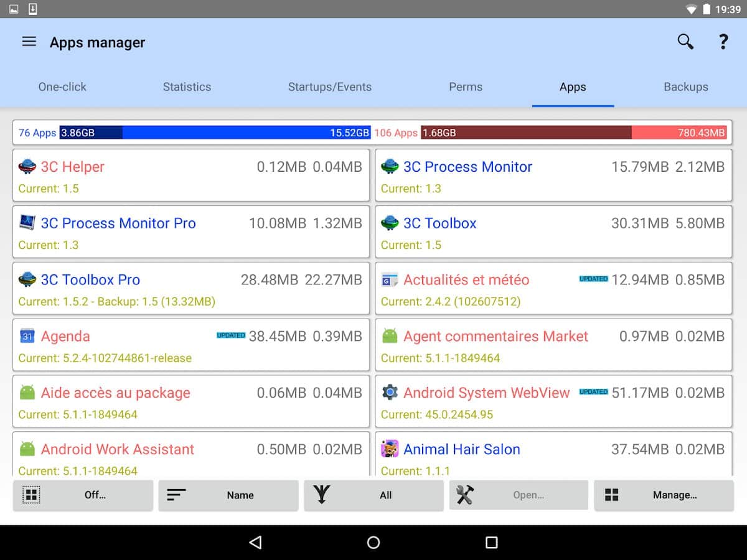Tap the Animal Hair Salon app icon
This screenshot has height=560, width=747.
[390, 449]
